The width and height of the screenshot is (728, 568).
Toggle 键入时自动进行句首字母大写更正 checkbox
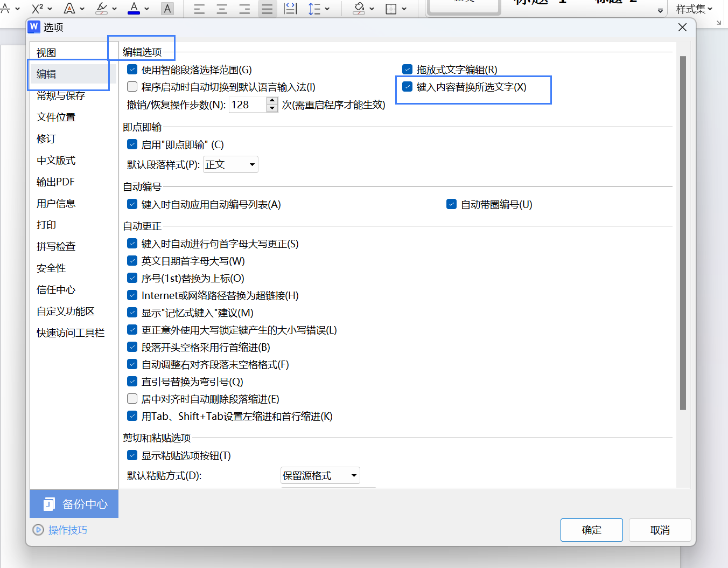[132, 244]
